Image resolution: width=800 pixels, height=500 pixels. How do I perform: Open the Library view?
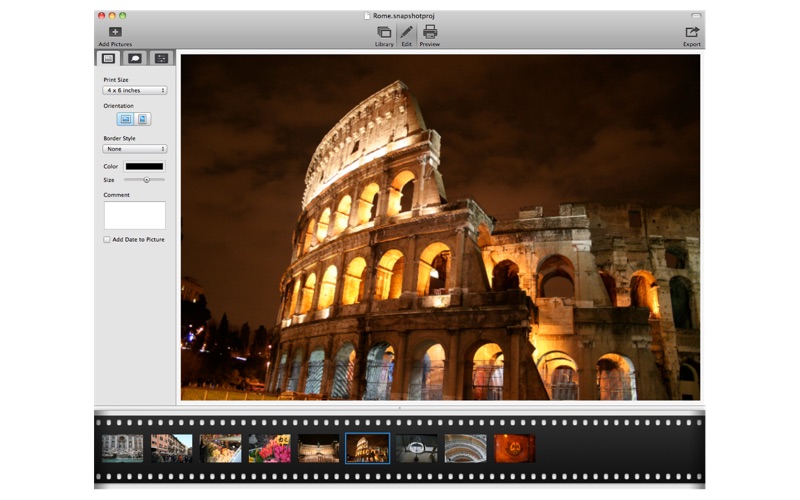pyautogui.click(x=384, y=33)
